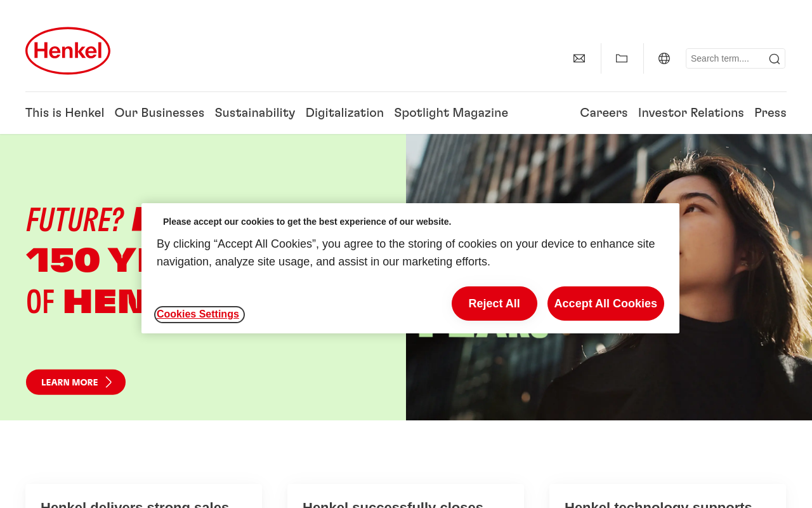
Task: Go to Investor Relations
Action: point(691,113)
